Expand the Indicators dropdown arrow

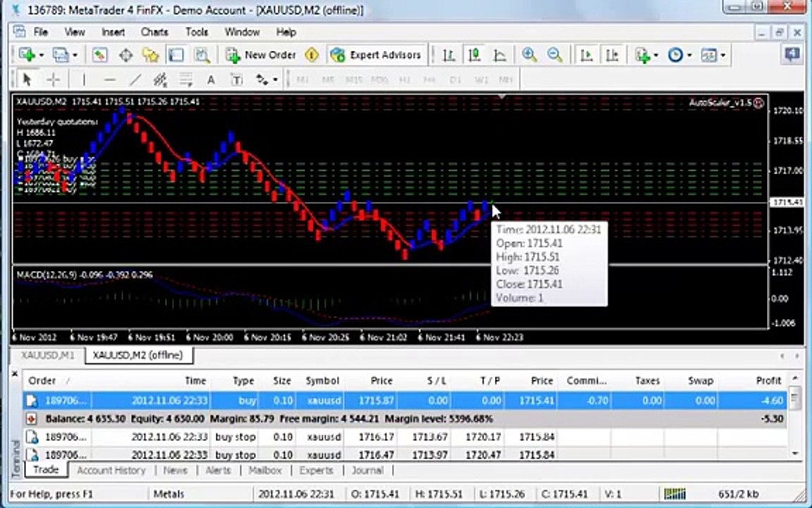pos(656,55)
